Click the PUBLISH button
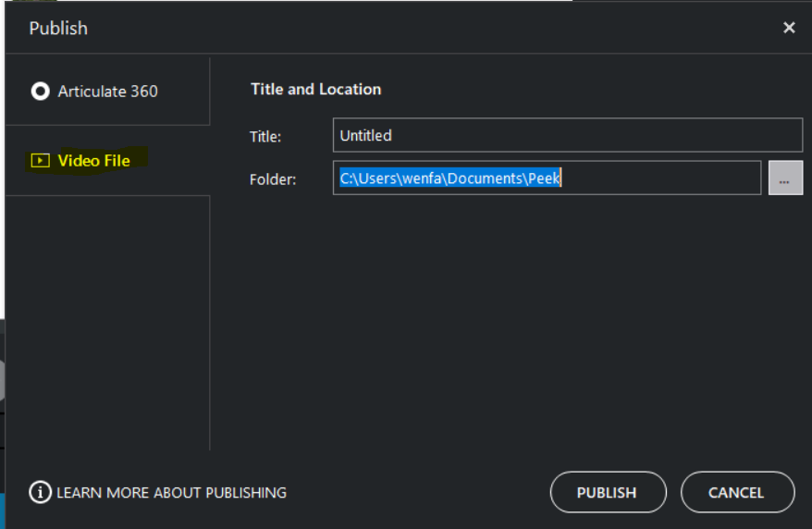This screenshot has height=529, width=812. coord(608,492)
